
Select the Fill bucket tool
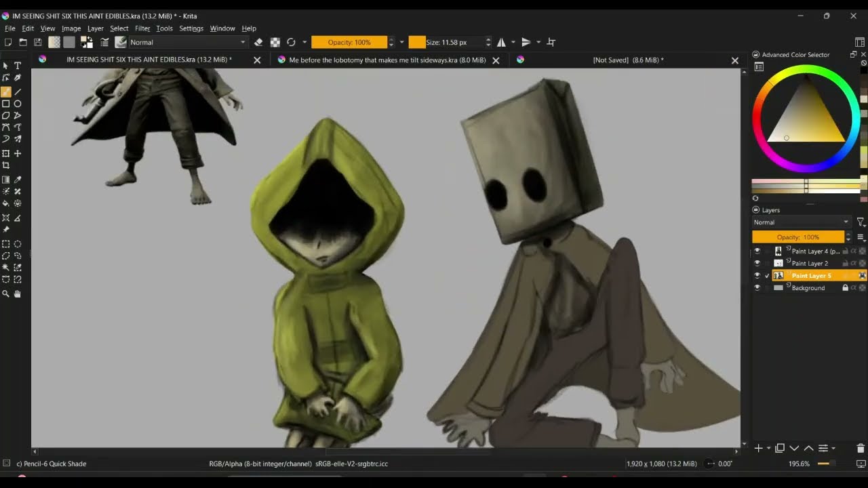coord(5,203)
